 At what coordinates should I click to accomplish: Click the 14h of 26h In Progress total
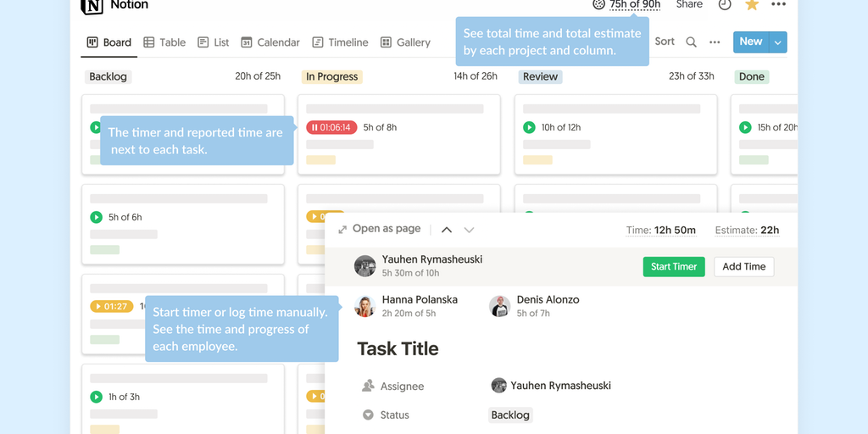pos(476,76)
